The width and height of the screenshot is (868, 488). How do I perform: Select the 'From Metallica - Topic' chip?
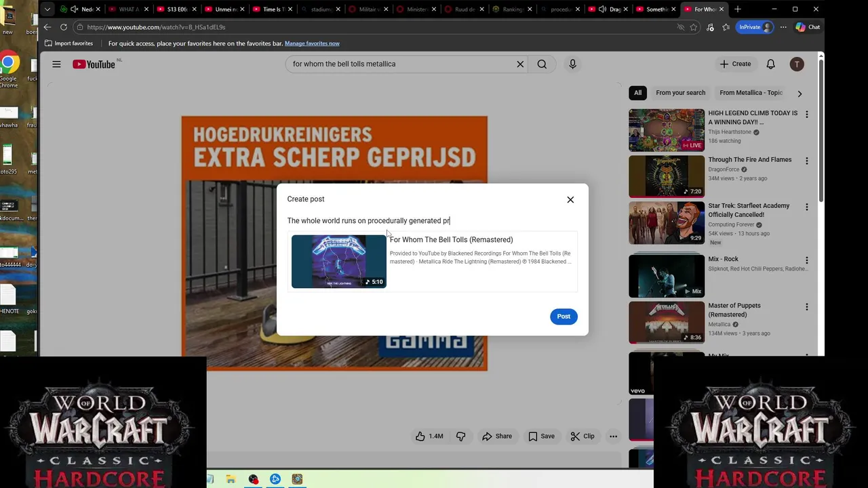[751, 93]
